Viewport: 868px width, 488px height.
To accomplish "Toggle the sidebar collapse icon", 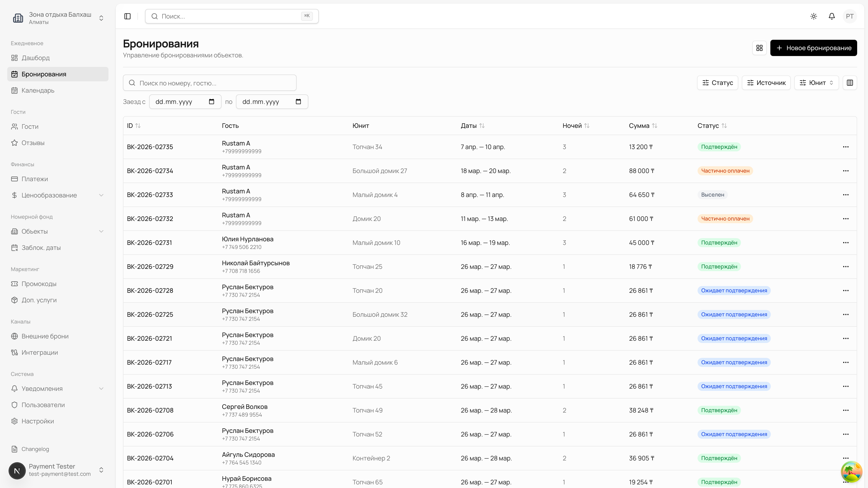I will click(127, 16).
